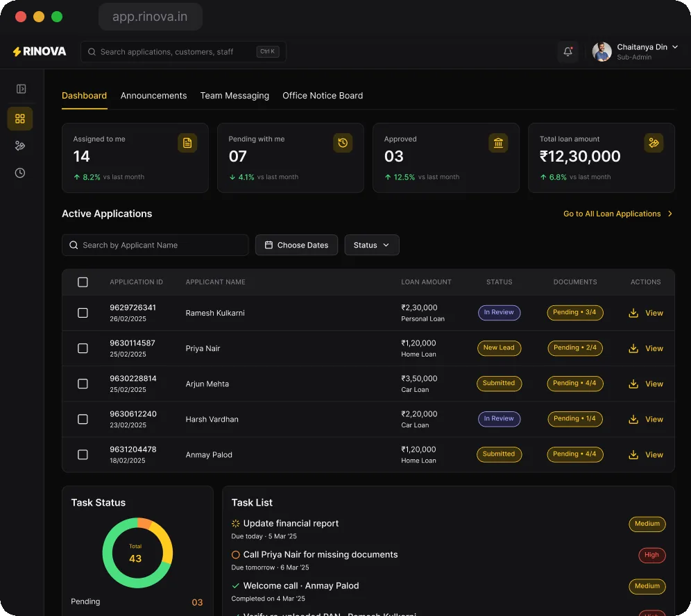Viewport: 691px width, 616px height.
Task: View Harsh Vardhan application
Action: 654,420
